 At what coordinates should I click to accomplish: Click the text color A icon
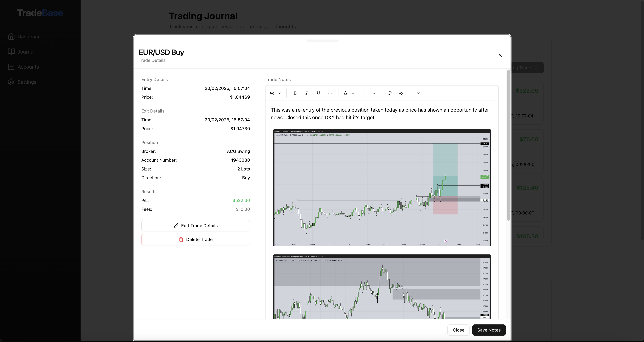pyautogui.click(x=345, y=93)
